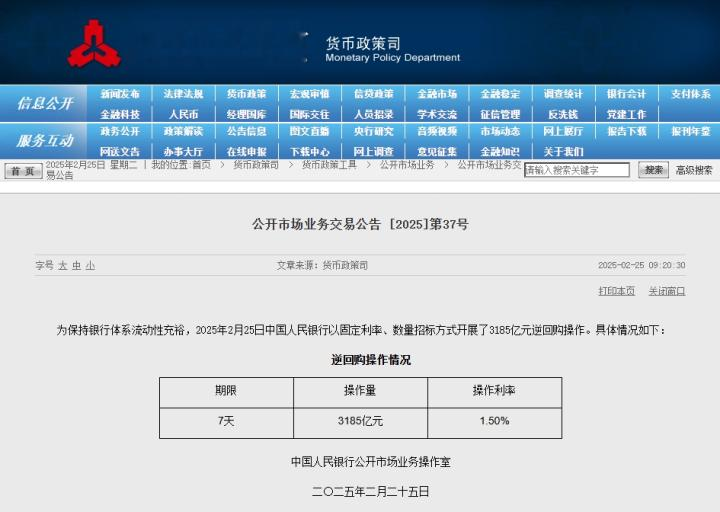The width and height of the screenshot is (720, 512).
Task: Select the 信贷政策 navigation item
Action: [x=373, y=94]
